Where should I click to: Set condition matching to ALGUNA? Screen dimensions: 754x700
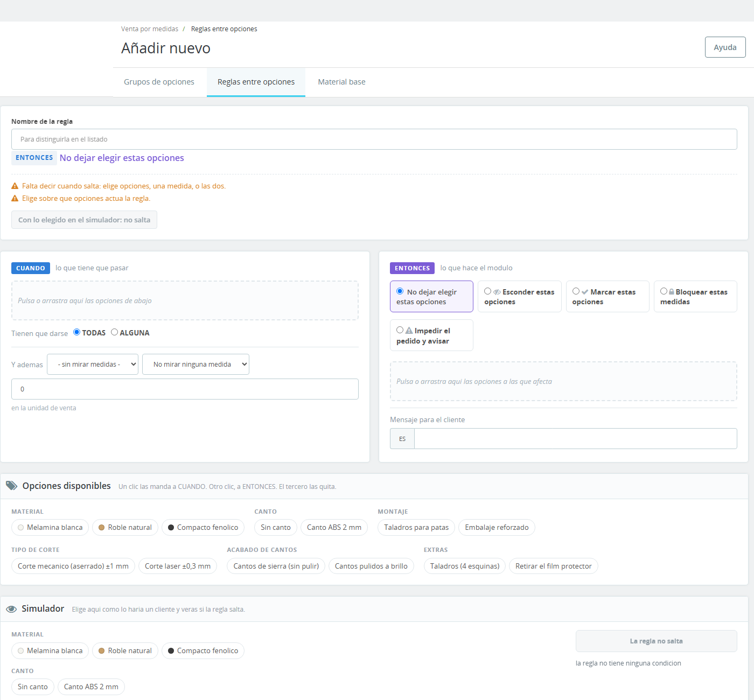click(115, 332)
